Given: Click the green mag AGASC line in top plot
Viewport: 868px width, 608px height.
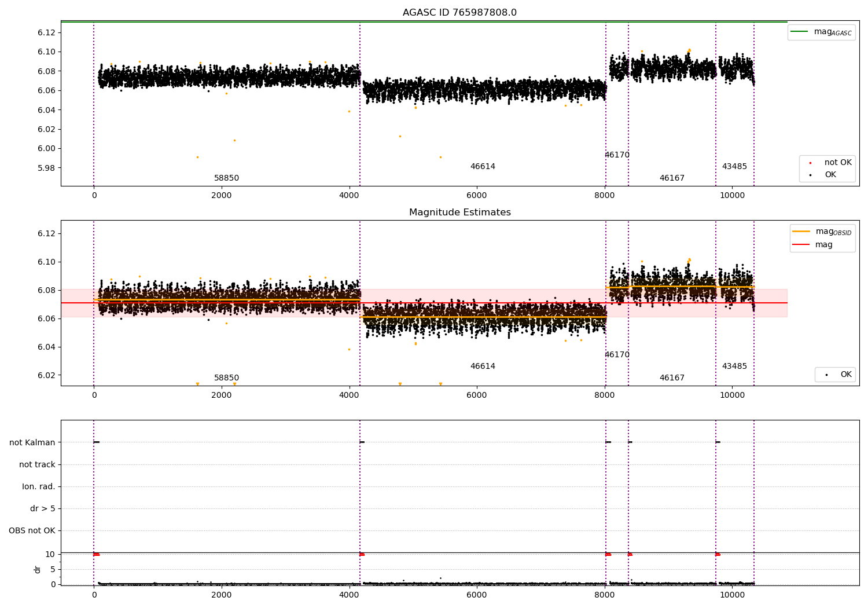Looking at the screenshot, I should pos(424,22).
